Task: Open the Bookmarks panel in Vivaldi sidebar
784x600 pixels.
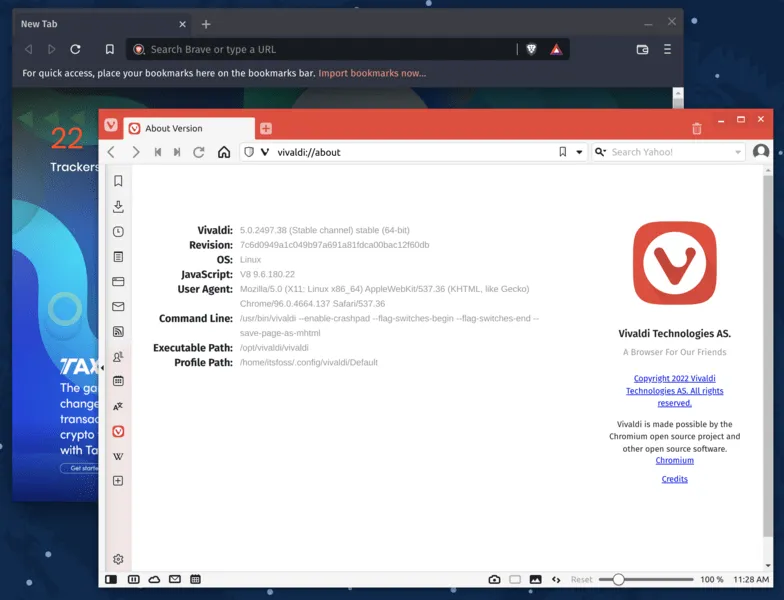Action: tap(118, 181)
